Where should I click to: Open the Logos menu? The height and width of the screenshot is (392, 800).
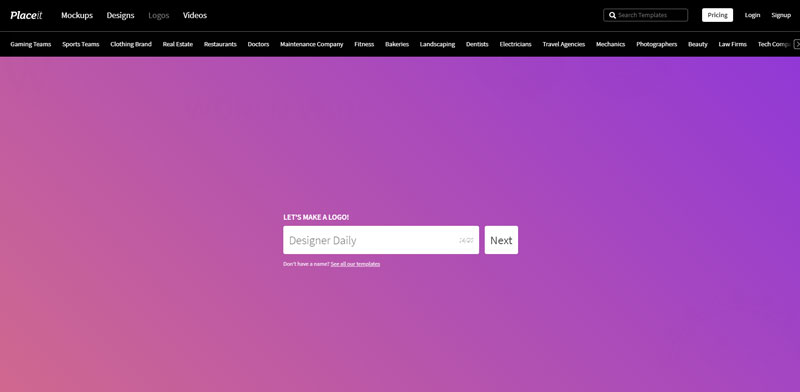159,15
